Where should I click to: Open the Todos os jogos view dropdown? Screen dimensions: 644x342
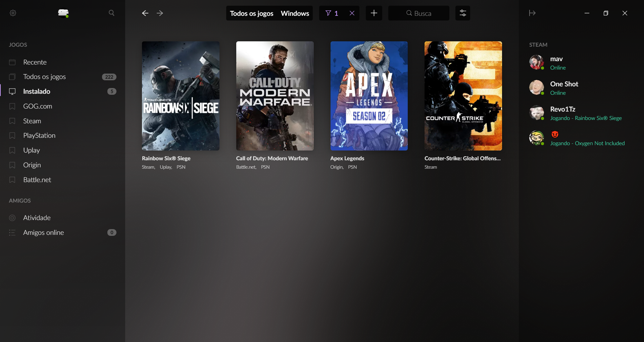(252, 13)
